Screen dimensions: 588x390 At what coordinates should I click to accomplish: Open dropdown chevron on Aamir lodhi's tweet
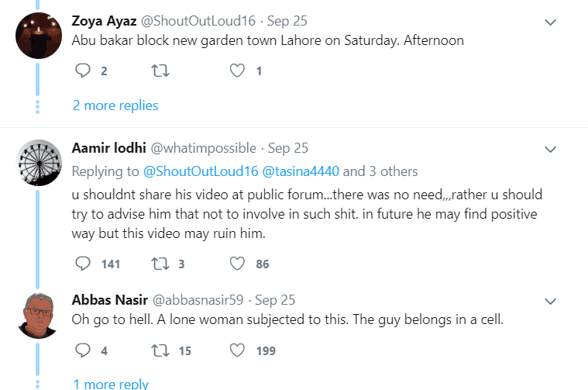coord(550,149)
